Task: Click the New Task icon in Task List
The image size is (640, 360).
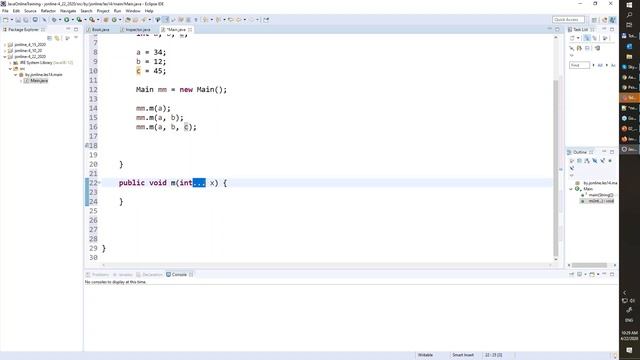Action: point(572,38)
